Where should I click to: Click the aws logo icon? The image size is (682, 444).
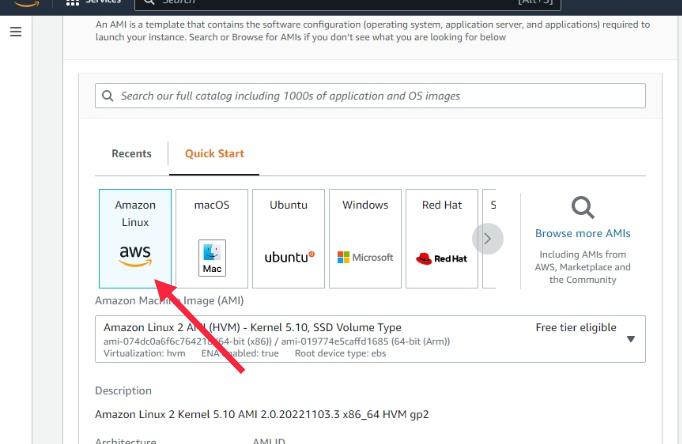[x=135, y=255]
